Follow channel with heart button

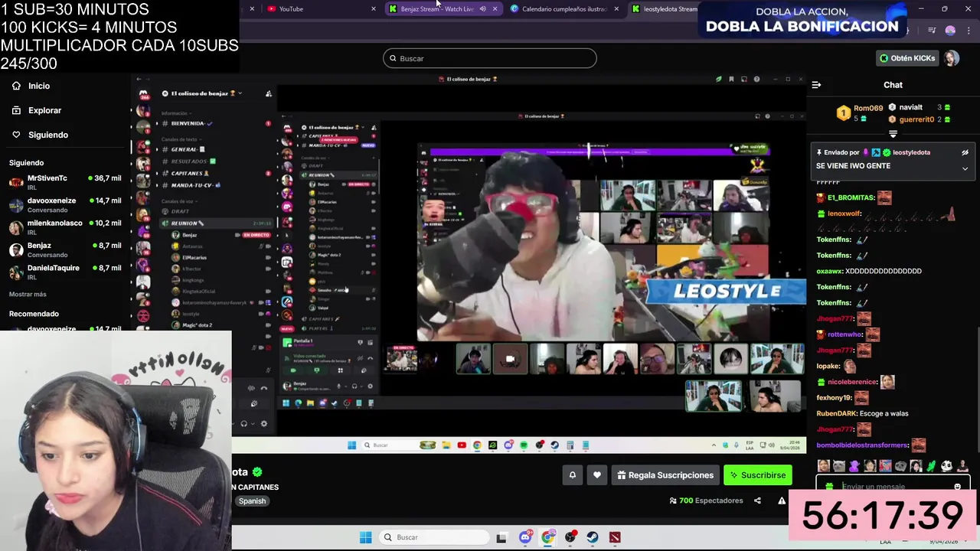[596, 475]
